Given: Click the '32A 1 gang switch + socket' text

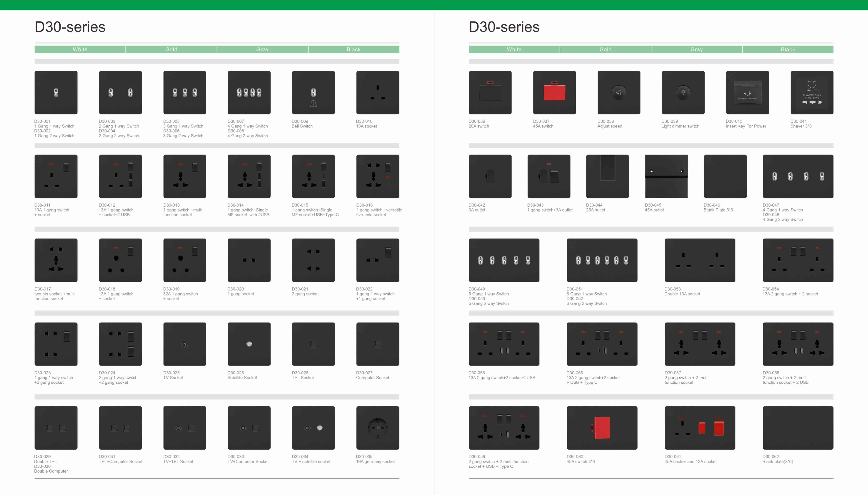Looking at the screenshot, I should coord(180,296).
